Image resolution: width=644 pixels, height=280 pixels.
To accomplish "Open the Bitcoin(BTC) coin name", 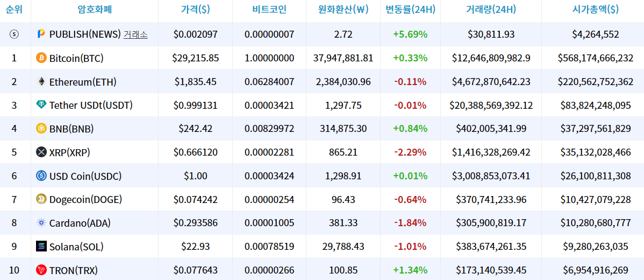I will pyautogui.click(x=76, y=58).
